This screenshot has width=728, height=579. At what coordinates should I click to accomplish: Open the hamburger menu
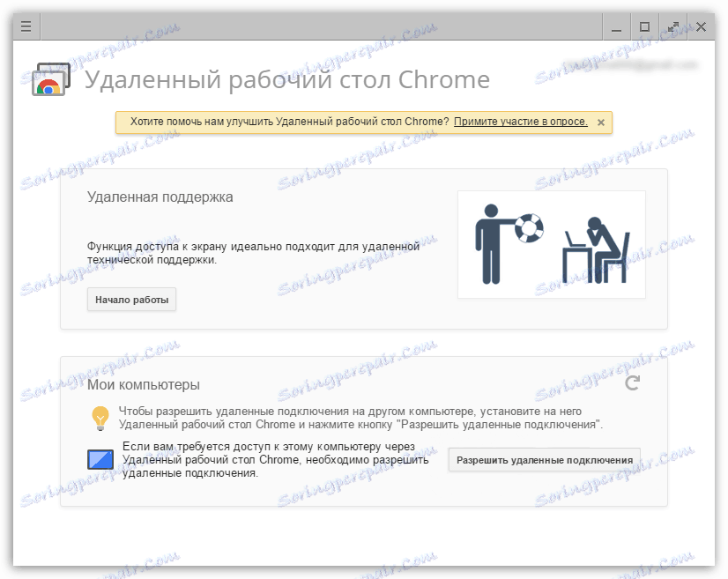26,26
